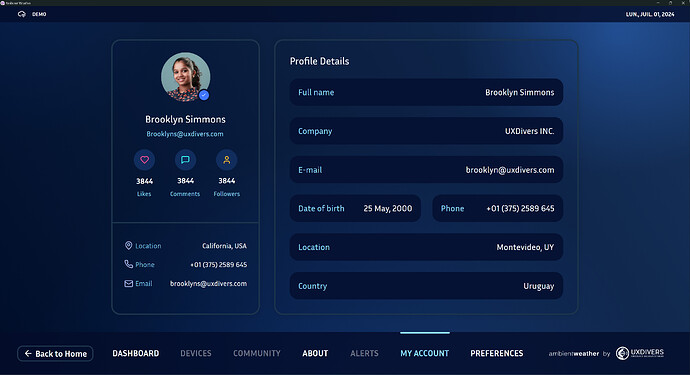The image size is (690, 375).
Task: Click the Profile Details heading
Action: 319,61
